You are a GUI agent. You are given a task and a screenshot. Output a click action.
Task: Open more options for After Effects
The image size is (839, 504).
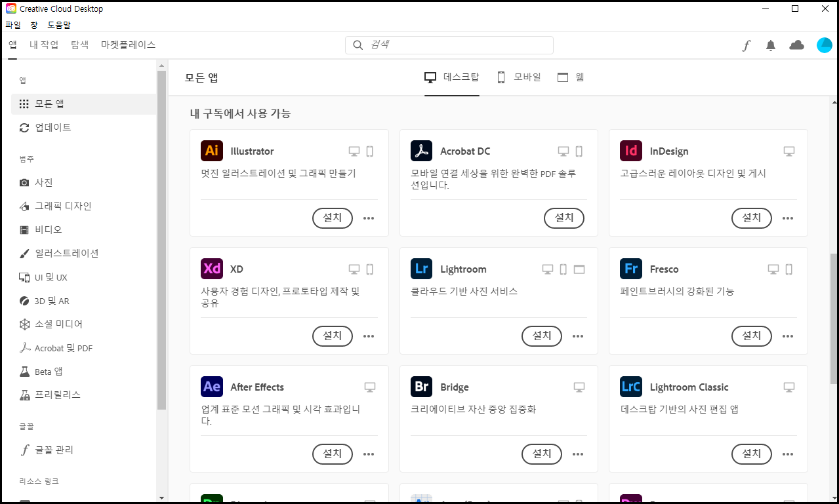click(x=369, y=454)
